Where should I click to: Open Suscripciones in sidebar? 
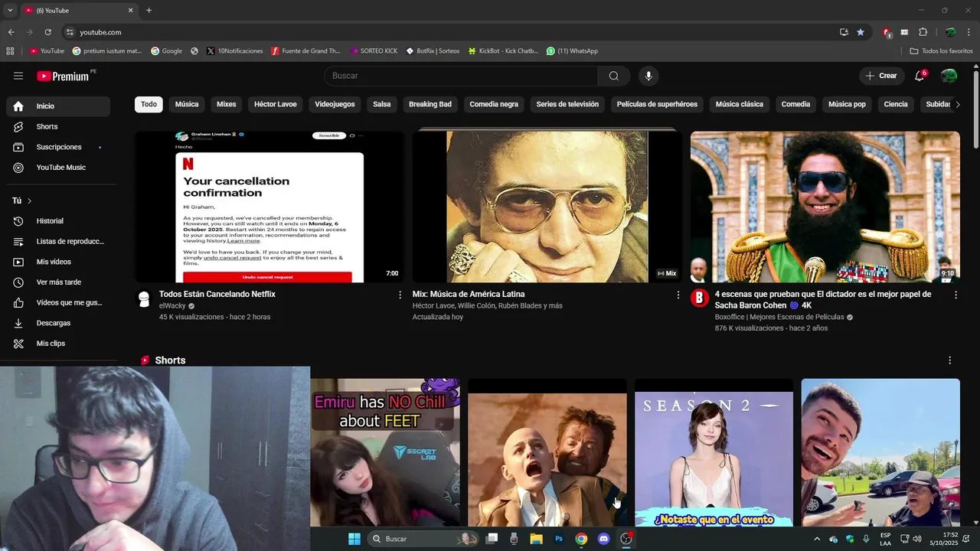coord(58,147)
